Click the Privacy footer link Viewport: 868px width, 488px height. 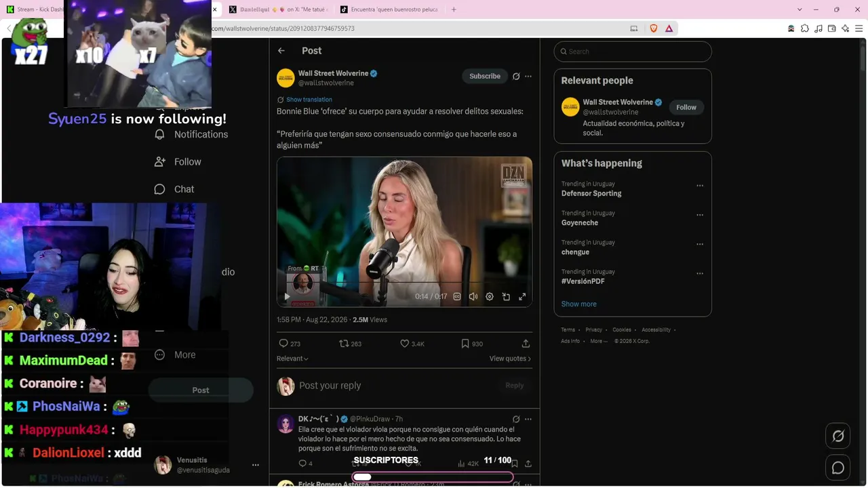click(593, 330)
